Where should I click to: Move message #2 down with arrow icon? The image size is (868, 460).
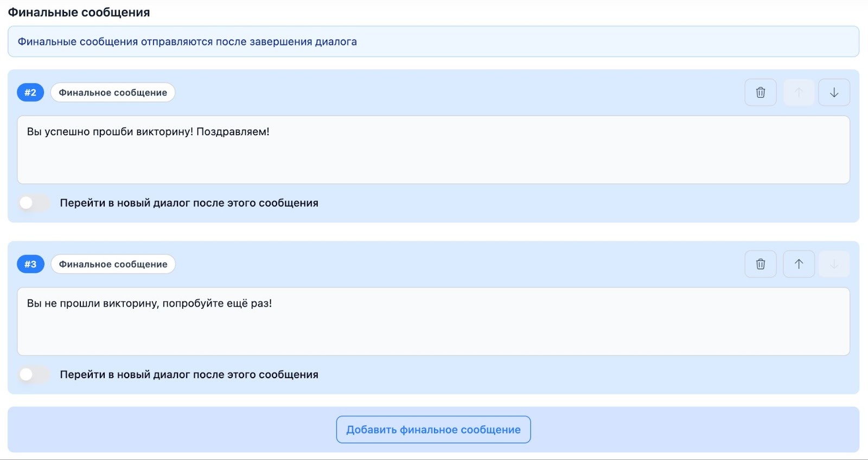pyautogui.click(x=834, y=93)
